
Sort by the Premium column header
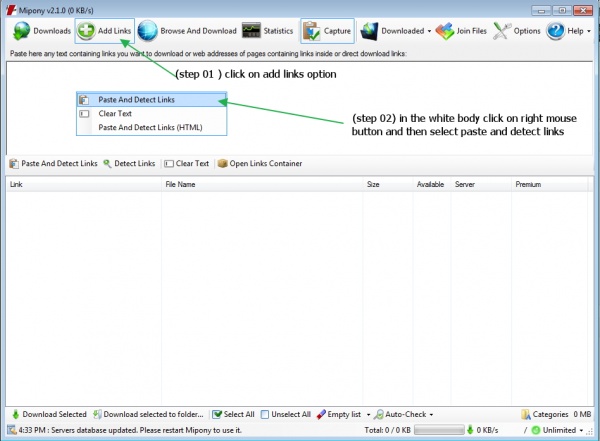[549, 185]
